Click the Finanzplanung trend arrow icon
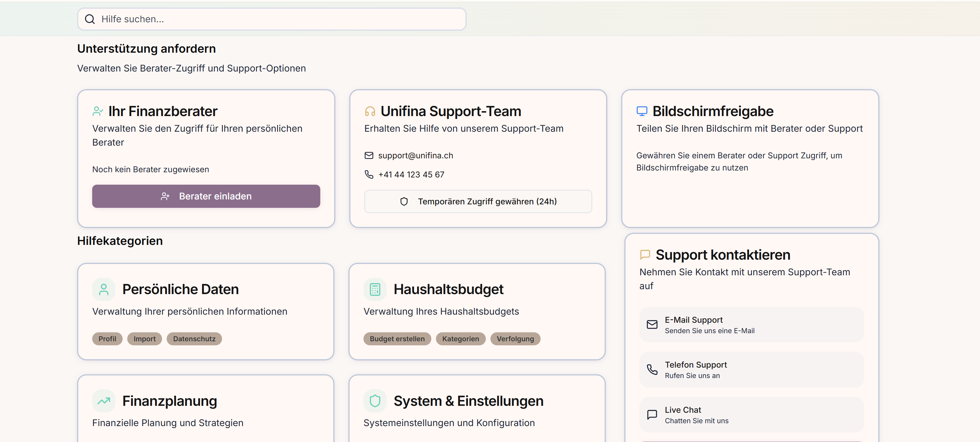980x442 pixels. point(103,401)
